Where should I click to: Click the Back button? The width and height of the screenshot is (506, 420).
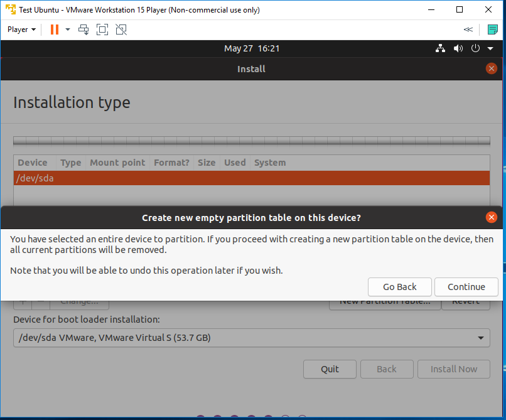tap(387, 369)
